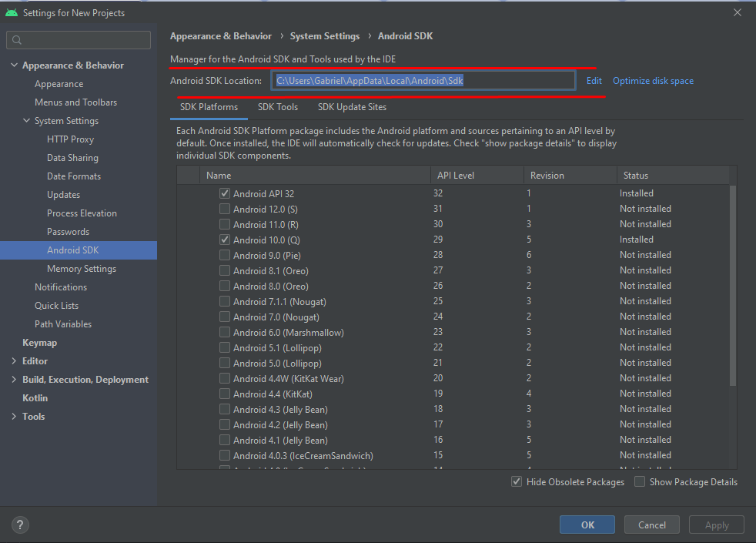The image size is (756, 543).
Task: Close the Settings for New Projects dialog
Action: [738, 12]
